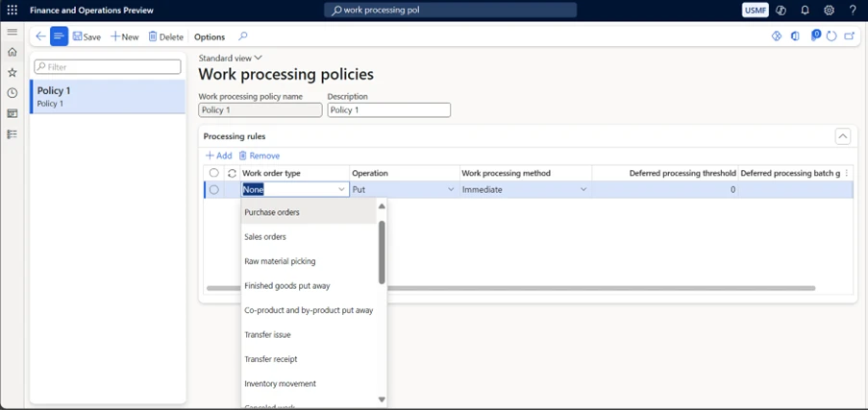The width and height of the screenshot is (868, 410).
Task: Open Recent clock icon in sidebar
Action: point(12,93)
